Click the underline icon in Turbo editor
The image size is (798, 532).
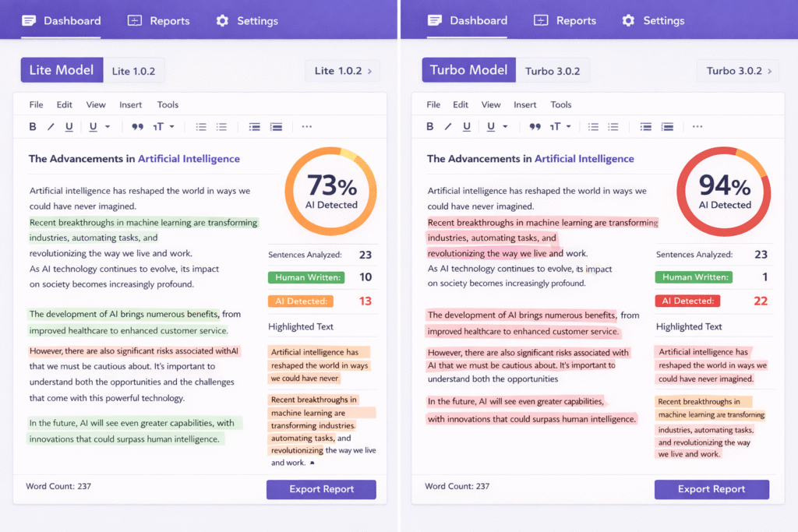tap(467, 127)
